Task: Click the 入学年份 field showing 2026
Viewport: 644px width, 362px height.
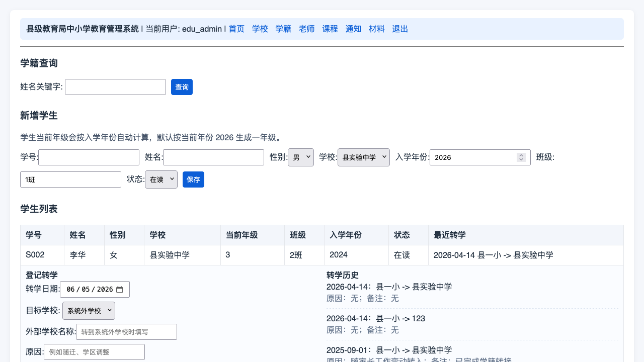Action: pos(480,157)
